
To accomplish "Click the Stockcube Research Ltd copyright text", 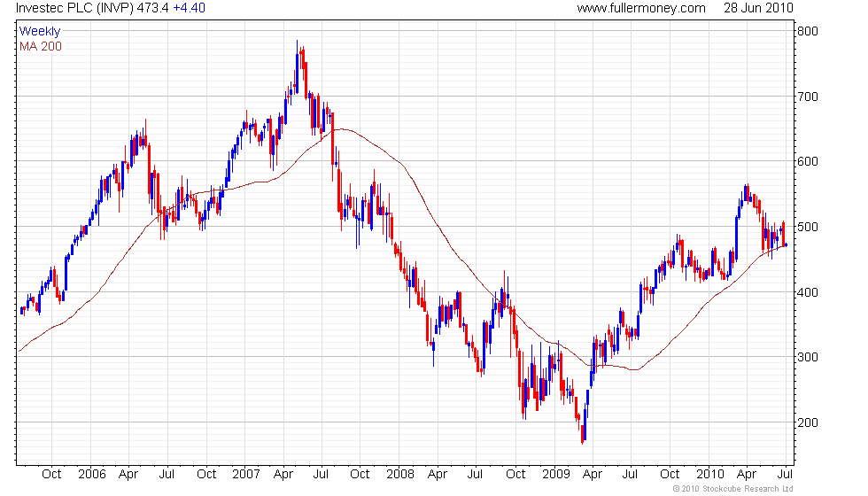I will [x=733, y=489].
